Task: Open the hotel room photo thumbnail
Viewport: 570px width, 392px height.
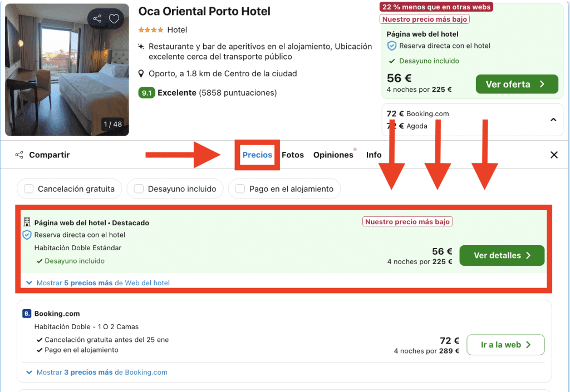Action: point(67,70)
